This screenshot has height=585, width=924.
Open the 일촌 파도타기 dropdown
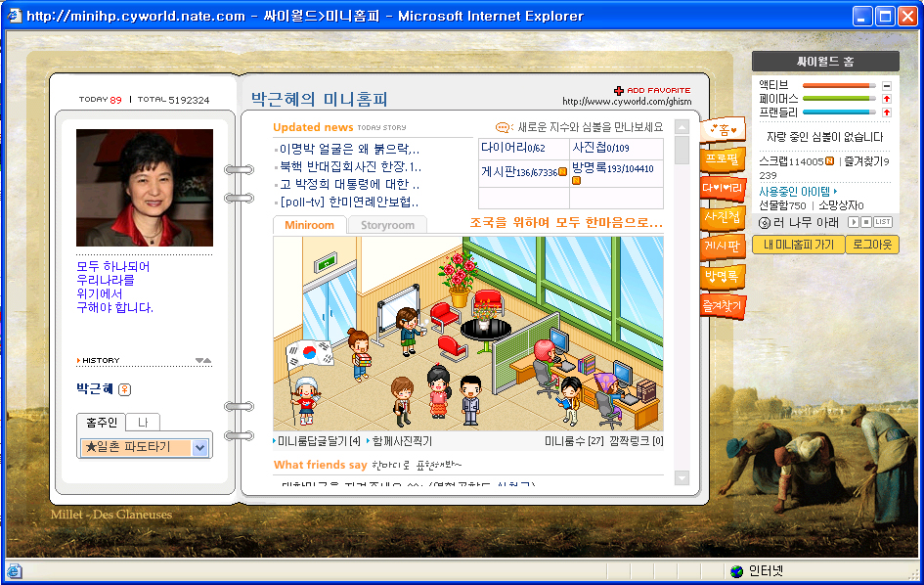(x=199, y=447)
